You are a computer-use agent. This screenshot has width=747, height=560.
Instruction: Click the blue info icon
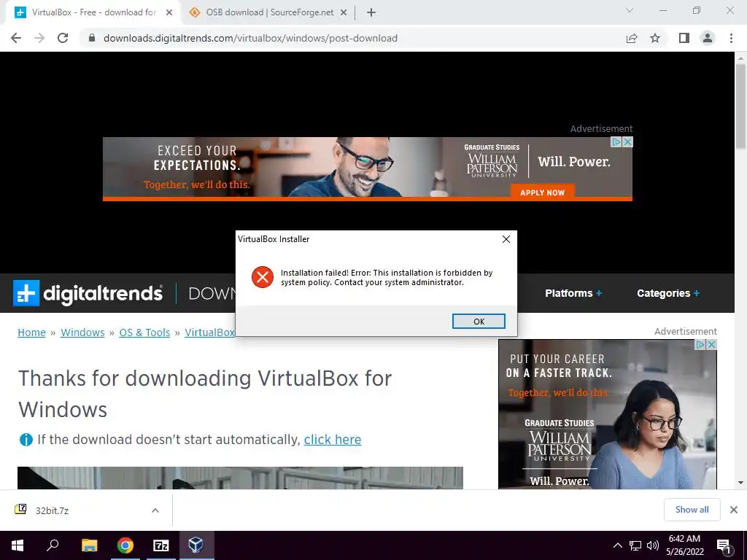pyautogui.click(x=26, y=440)
